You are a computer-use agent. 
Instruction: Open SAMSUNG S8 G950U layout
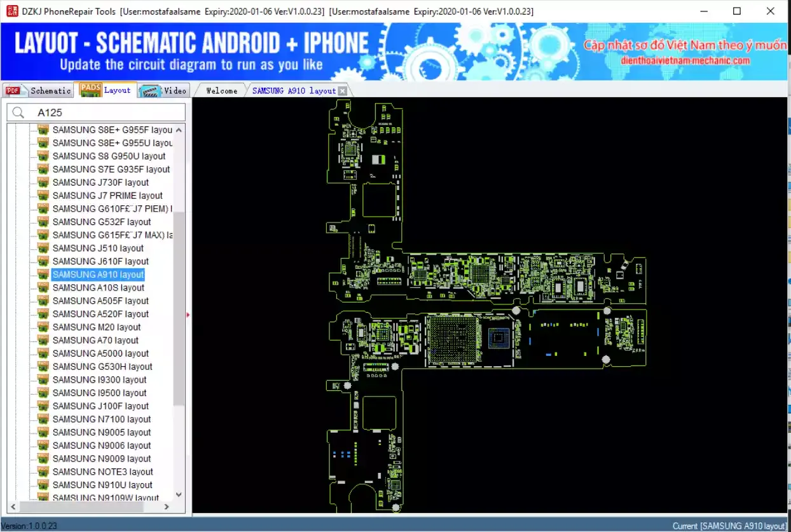109,156
